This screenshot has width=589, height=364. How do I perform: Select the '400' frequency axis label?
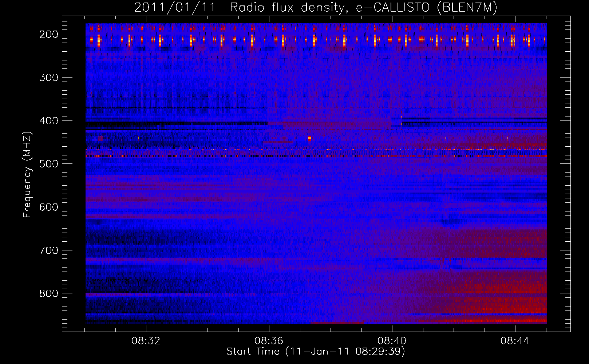pos(49,121)
